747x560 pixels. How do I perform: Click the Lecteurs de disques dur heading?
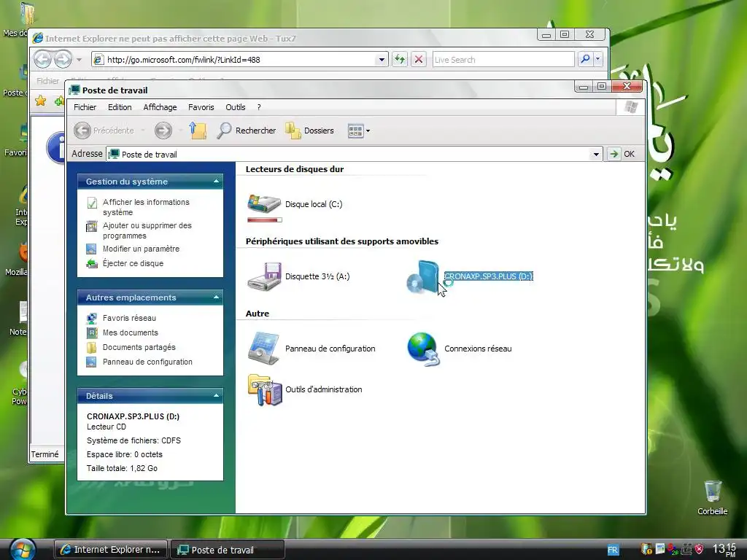(295, 169)
